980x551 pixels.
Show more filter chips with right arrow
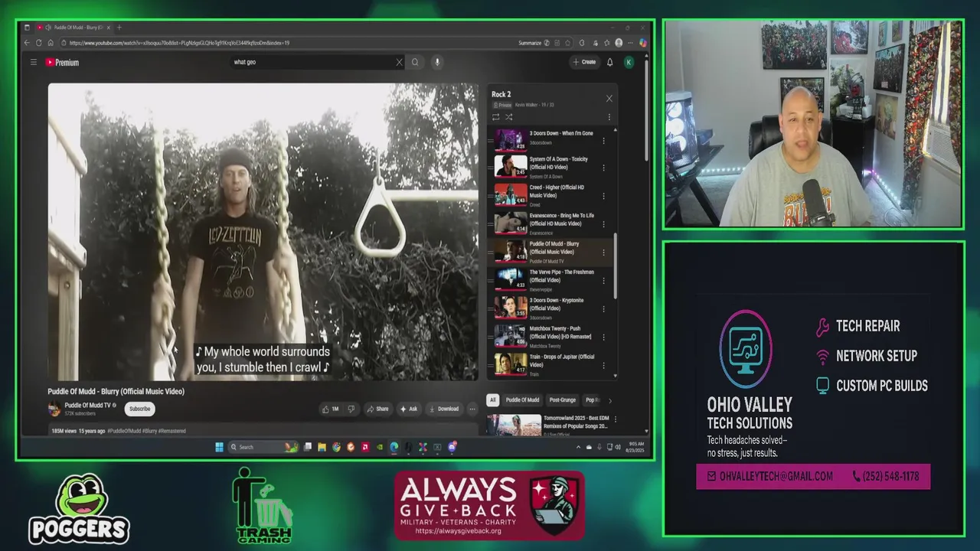point(609,399)
